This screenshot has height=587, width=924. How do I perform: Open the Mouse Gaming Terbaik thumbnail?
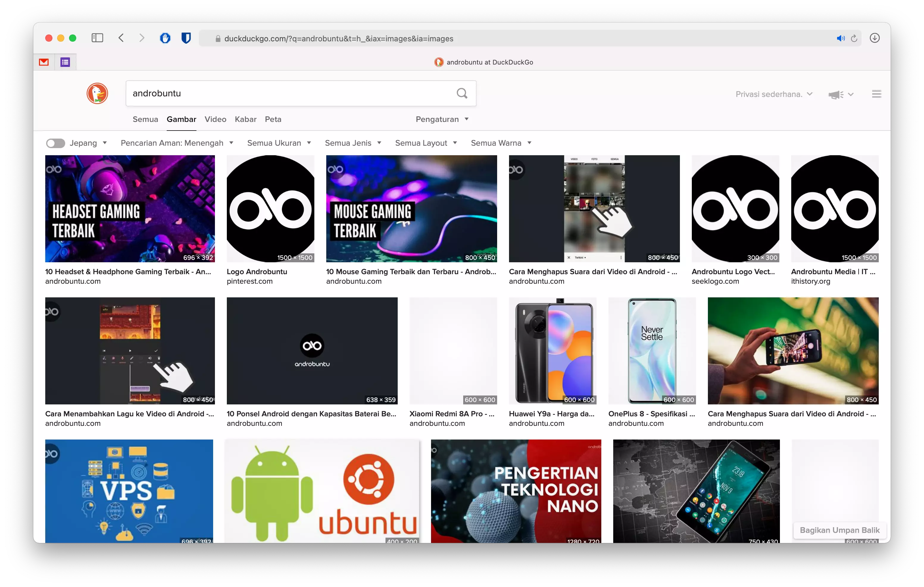[x=411, y=209]
